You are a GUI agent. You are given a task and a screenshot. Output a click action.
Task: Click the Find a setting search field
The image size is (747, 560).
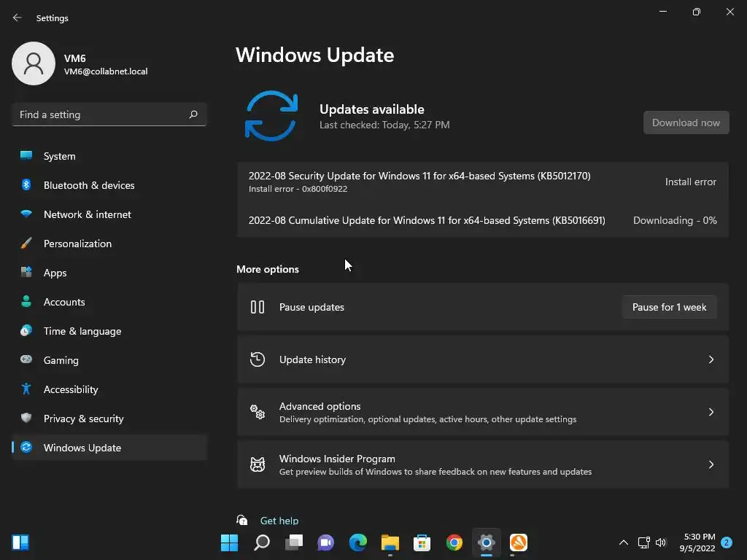(x=109, y=114)
